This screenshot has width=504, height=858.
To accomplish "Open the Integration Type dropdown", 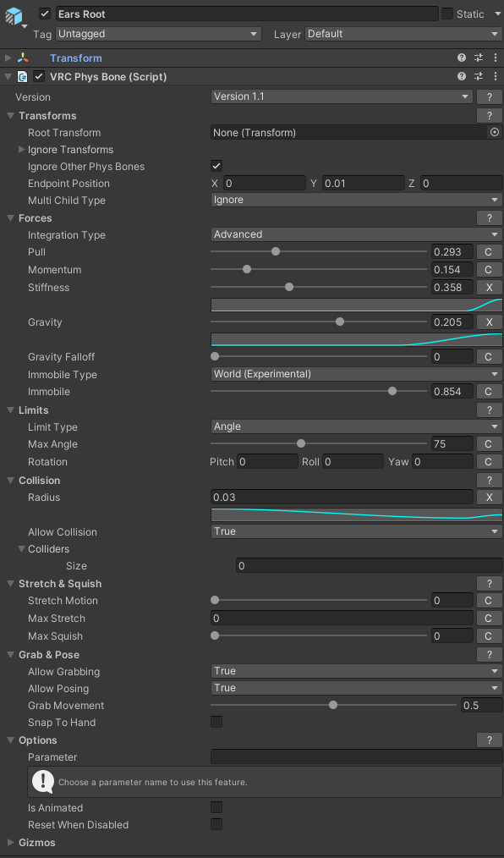I will point(356,234).
